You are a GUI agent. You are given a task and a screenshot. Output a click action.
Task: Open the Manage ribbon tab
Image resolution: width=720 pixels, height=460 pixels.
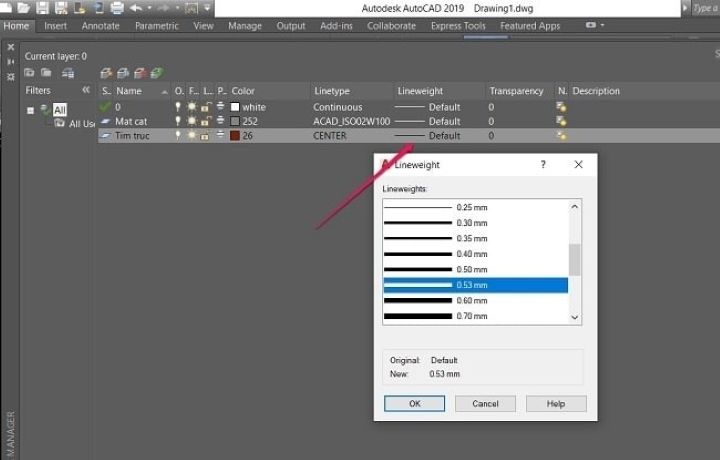pyautogui.click(x=245, y=26)
